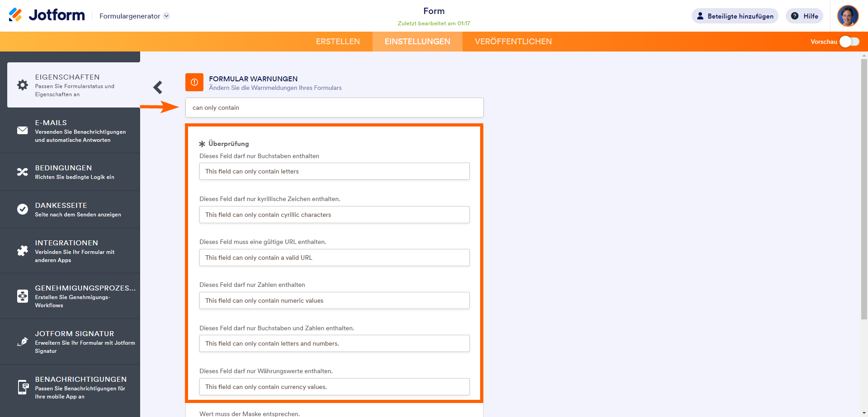Click the Jotform Signatur pen icon
868x417 pixels.
23,342
